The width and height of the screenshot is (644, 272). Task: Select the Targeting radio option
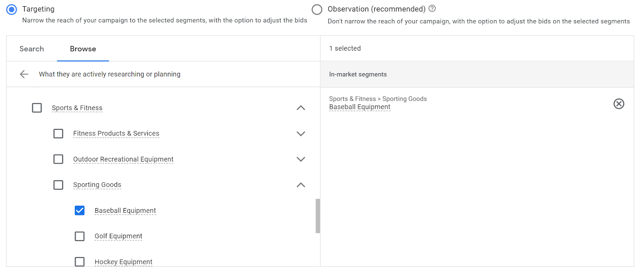point(12,9)
